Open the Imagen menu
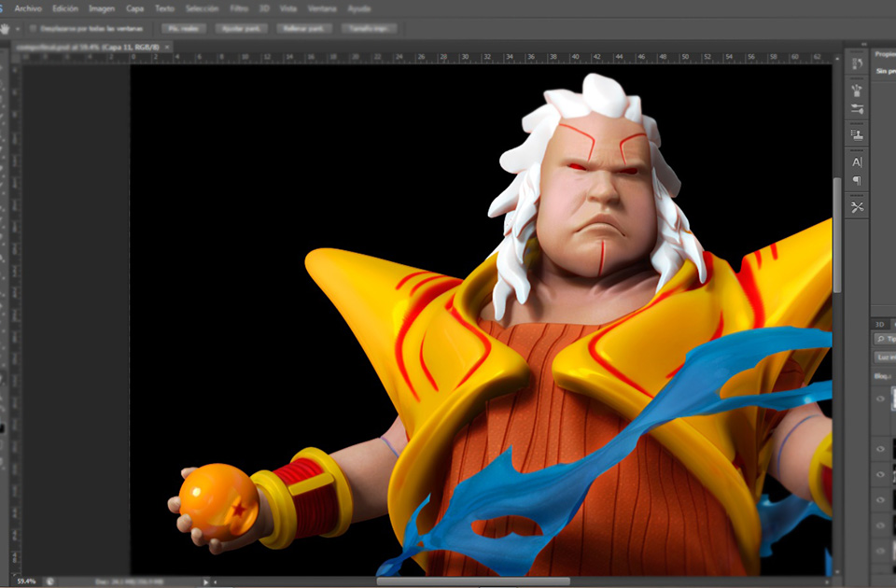The height and width of the screenshot is (588, 896). [102, 8]
